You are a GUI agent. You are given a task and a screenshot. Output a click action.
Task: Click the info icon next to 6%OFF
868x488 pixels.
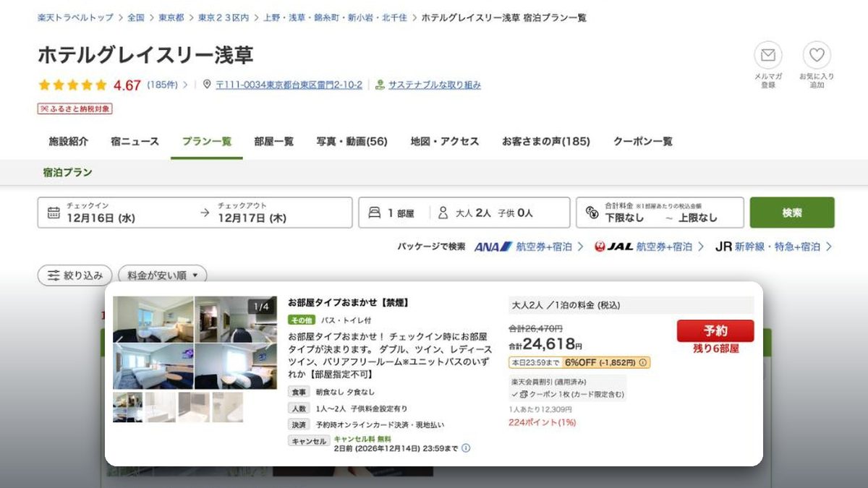[643, 363]
